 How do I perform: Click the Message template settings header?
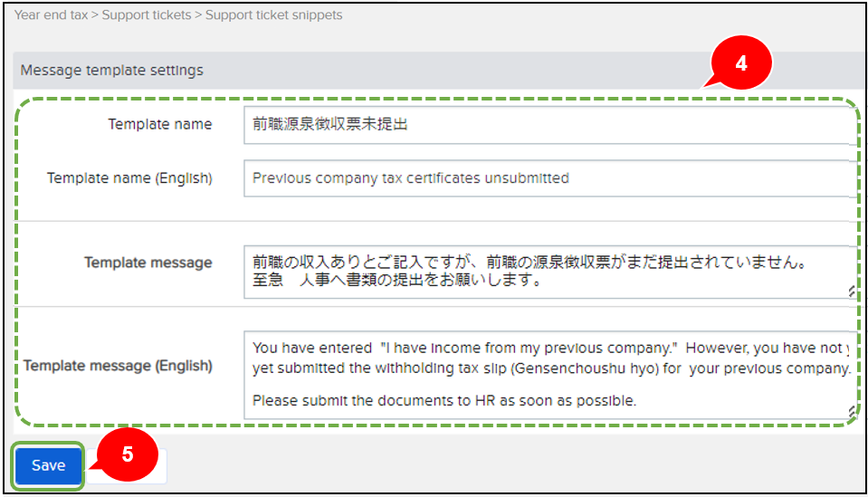[112, 70]
